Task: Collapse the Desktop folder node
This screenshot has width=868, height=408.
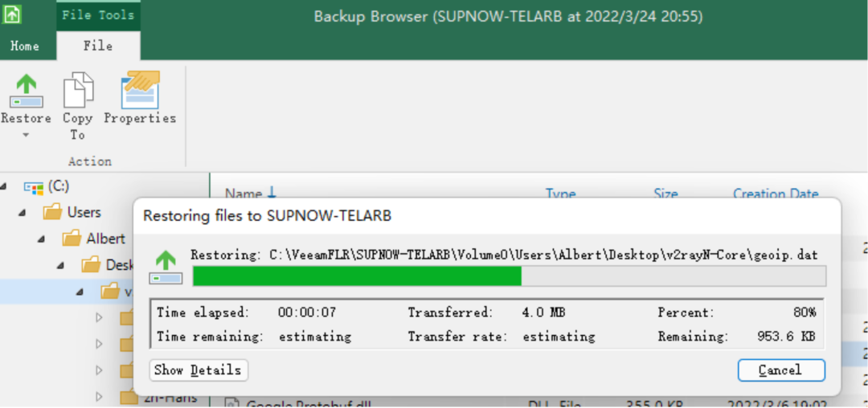Action: (x=61, y=265)
